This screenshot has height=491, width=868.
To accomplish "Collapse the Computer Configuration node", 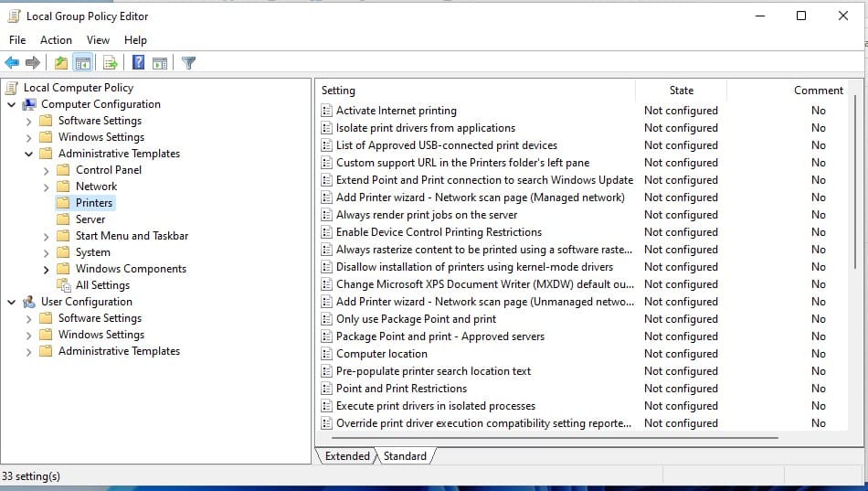I will pos(11,104).
